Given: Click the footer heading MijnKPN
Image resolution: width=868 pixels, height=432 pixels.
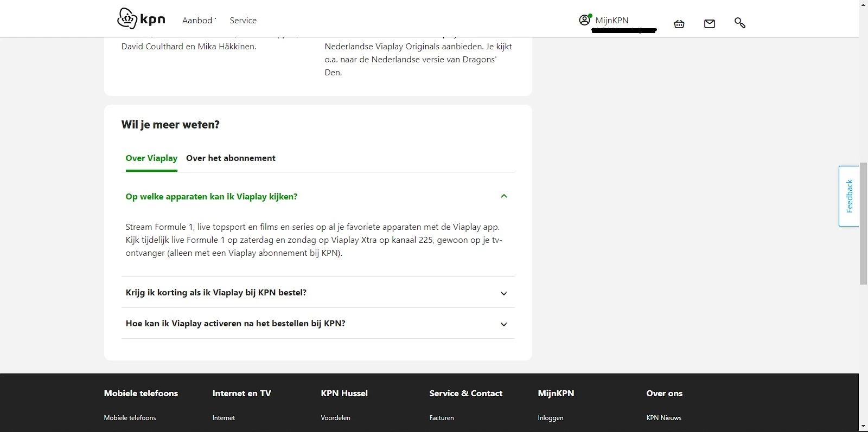Looking at the screenshot, I should tap(556, 394).
